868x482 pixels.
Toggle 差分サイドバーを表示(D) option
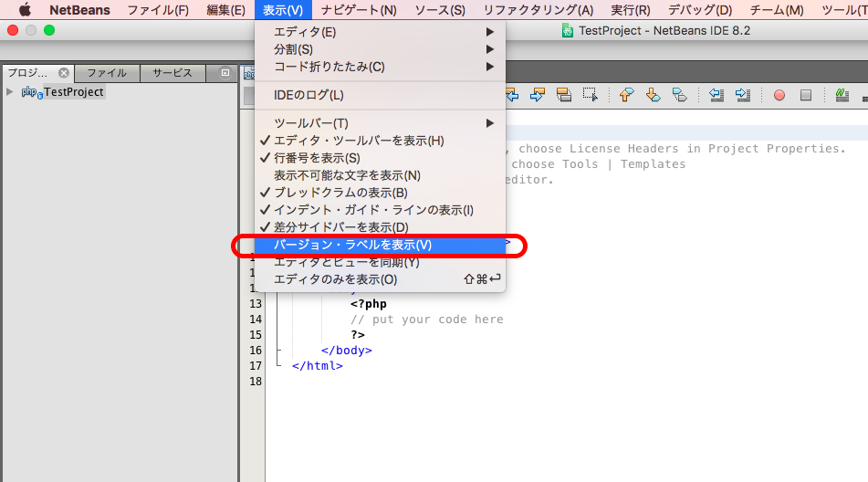[381, 227]
